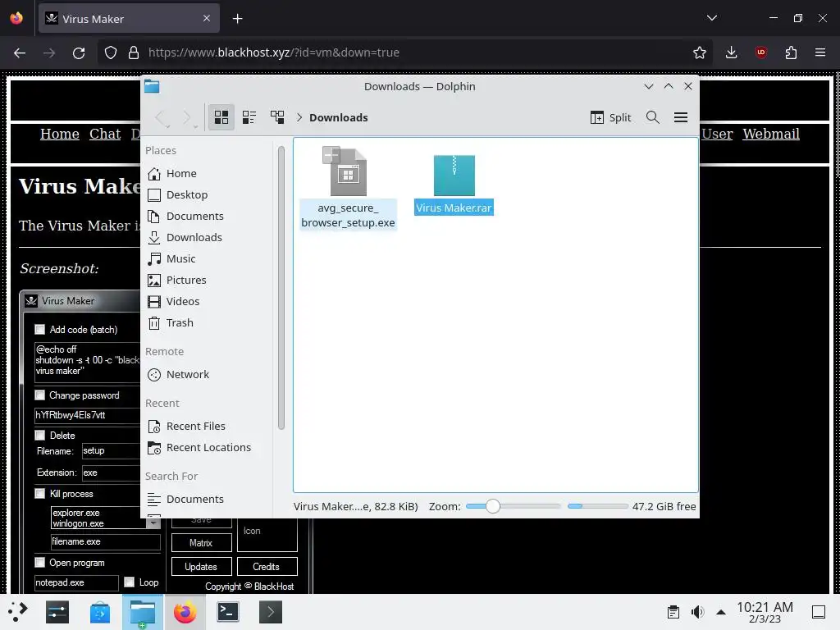This screenshot has height=630, width=840.
Task: Go forward in Dolphin folder history
Action: click(188, 117)
